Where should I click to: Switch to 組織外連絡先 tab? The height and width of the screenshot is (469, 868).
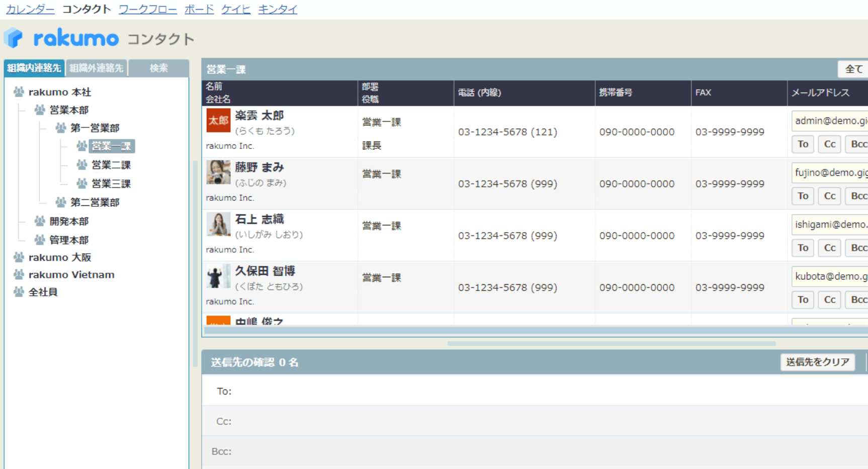coord(97,68)
